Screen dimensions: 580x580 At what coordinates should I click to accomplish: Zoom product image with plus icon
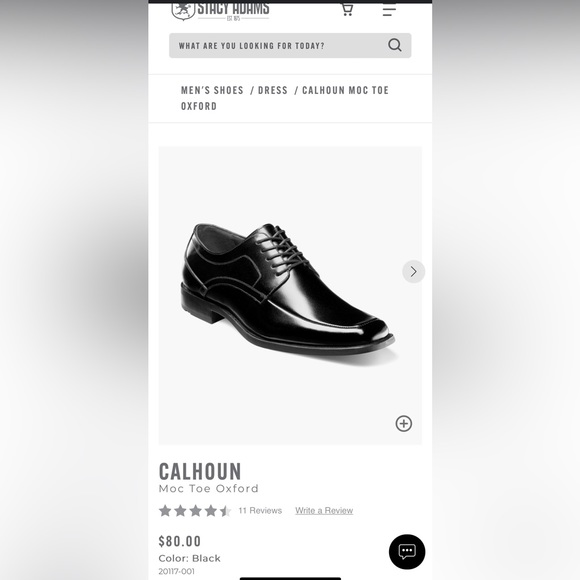point(404,424)
